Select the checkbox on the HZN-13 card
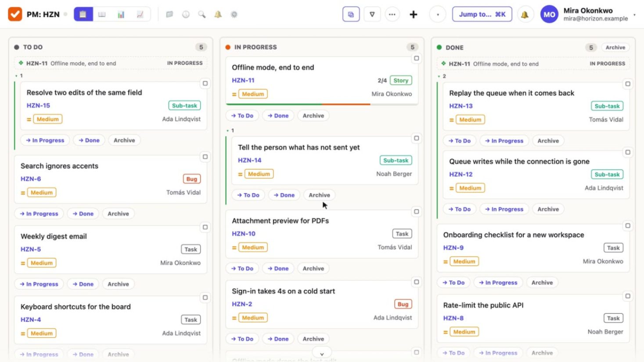Screen dimensions: 644x362 click(628, 84)
